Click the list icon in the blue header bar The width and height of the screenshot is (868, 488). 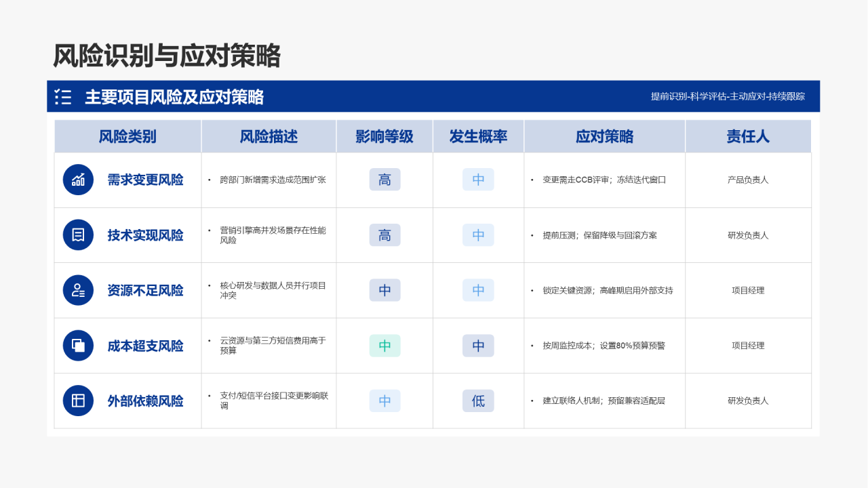point(63,97)
